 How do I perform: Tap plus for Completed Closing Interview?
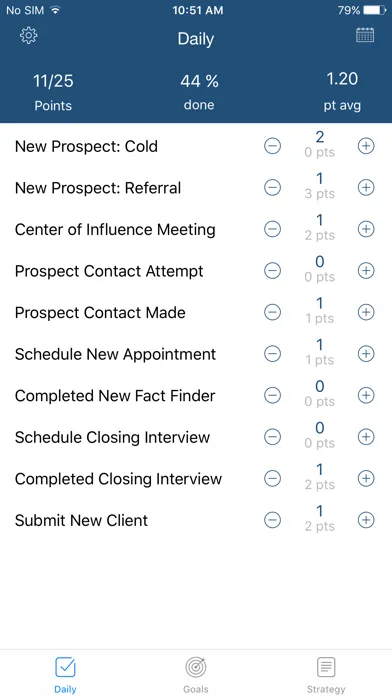[366, 478]
